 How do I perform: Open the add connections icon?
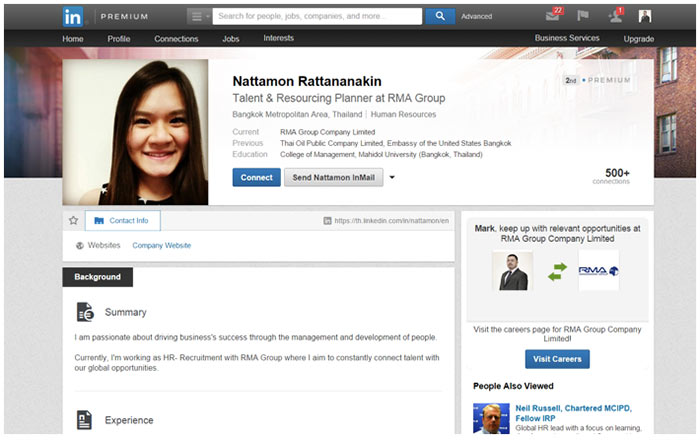point(616,16)
